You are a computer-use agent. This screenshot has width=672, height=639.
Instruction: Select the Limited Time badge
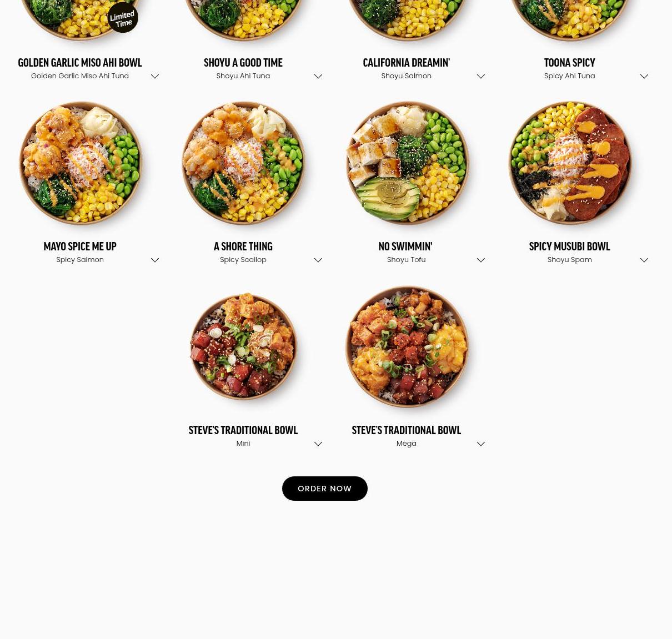[x=123, y=18]
